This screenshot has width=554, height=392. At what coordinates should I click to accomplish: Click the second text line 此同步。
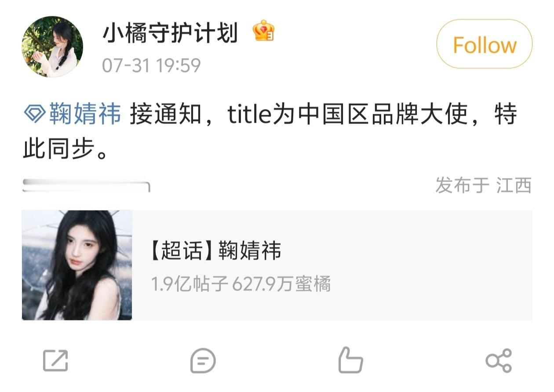tap(66, 150)
